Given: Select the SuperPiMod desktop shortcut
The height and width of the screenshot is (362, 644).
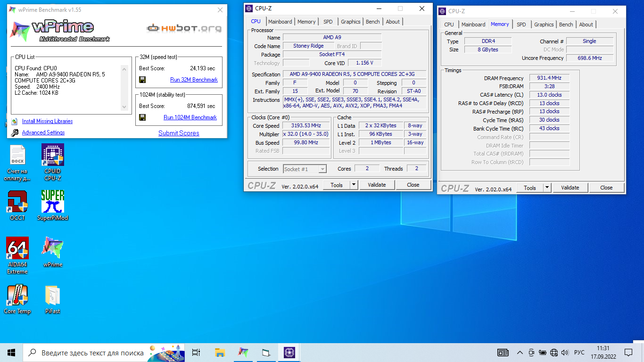Looking at the screenshot, I should pos(52,206).
